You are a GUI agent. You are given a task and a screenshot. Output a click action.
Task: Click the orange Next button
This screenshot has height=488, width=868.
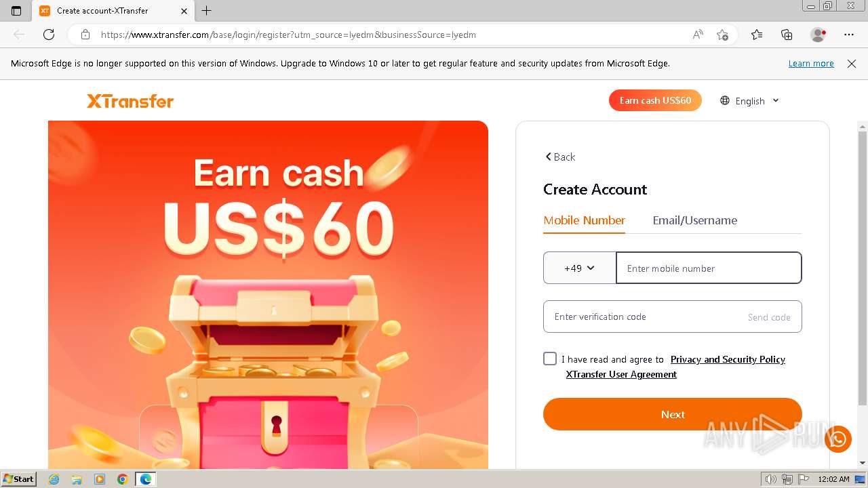(x=673, y=414)
